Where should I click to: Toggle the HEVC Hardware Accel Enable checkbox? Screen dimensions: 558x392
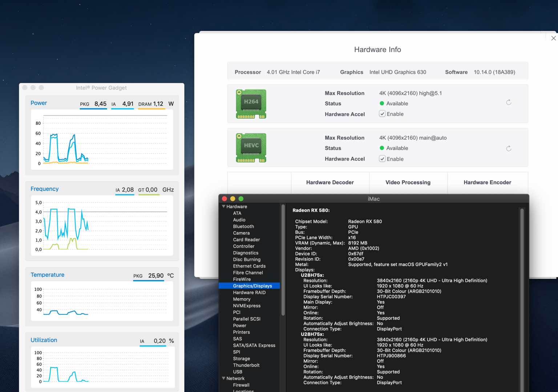click(x=382, y=159)
